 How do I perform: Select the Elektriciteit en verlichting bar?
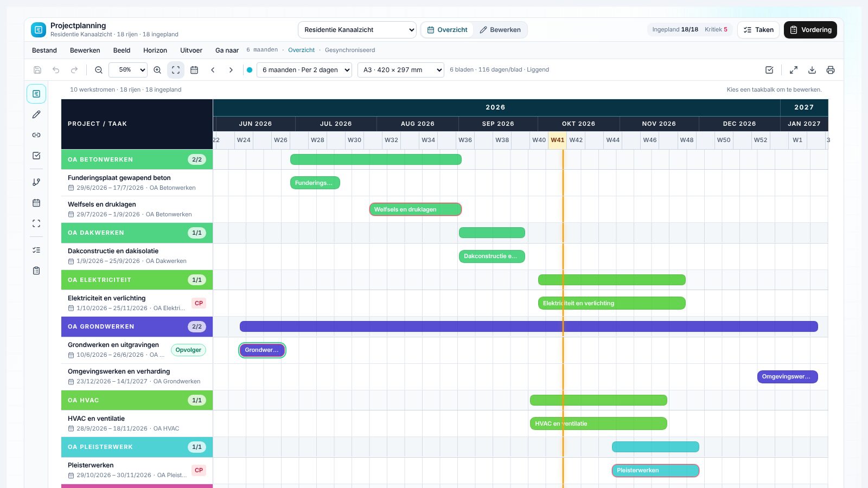point(612,303)
